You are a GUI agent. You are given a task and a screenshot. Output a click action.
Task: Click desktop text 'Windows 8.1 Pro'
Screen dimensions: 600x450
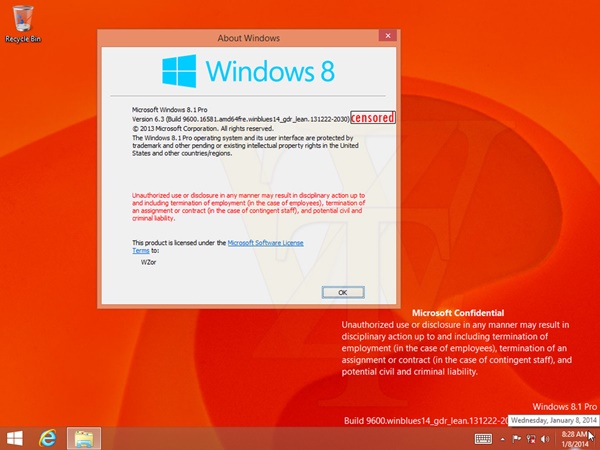[x=564, y=407]
